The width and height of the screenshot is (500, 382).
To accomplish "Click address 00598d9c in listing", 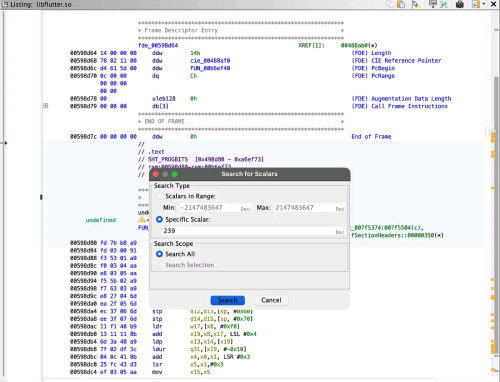I will point(83,296).
